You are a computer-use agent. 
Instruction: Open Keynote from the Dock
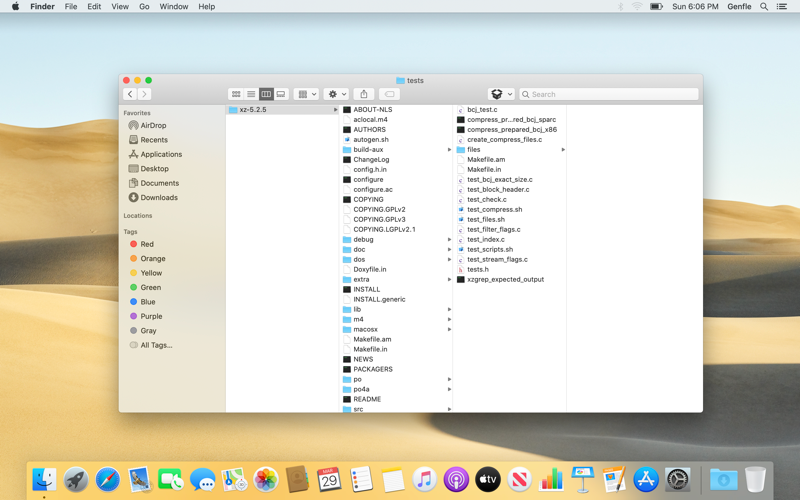click(x=583, y=480)
